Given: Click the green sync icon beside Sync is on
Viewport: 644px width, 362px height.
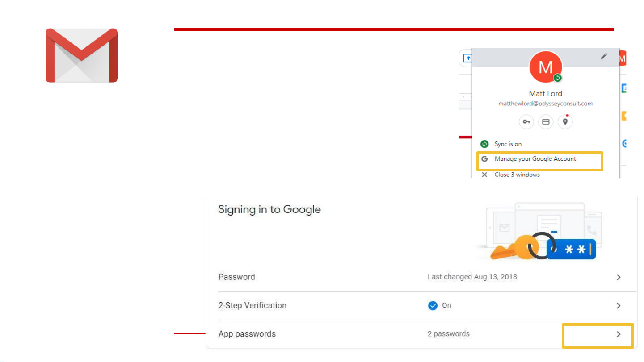Looking at the screenshot, I should click(x=484, y=144).
